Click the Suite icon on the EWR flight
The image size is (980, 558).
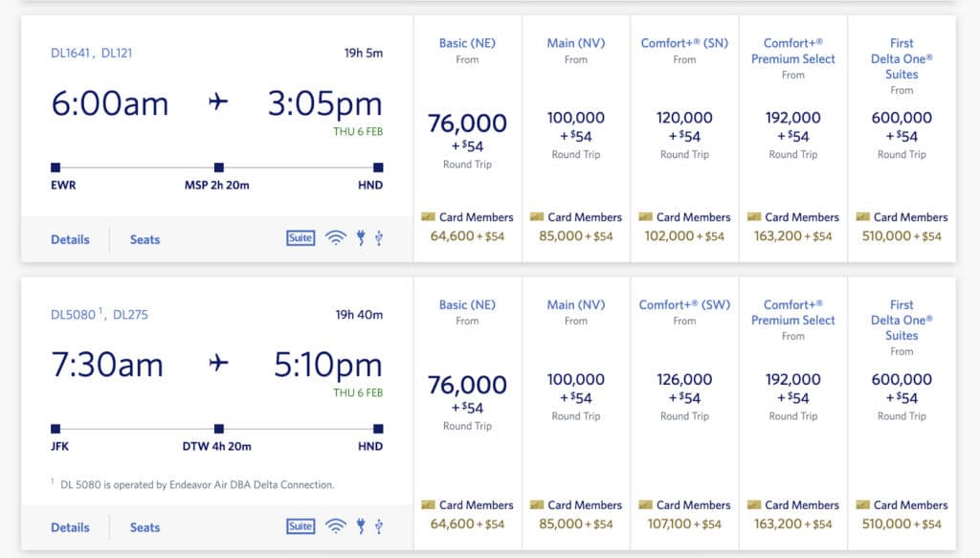301,238
